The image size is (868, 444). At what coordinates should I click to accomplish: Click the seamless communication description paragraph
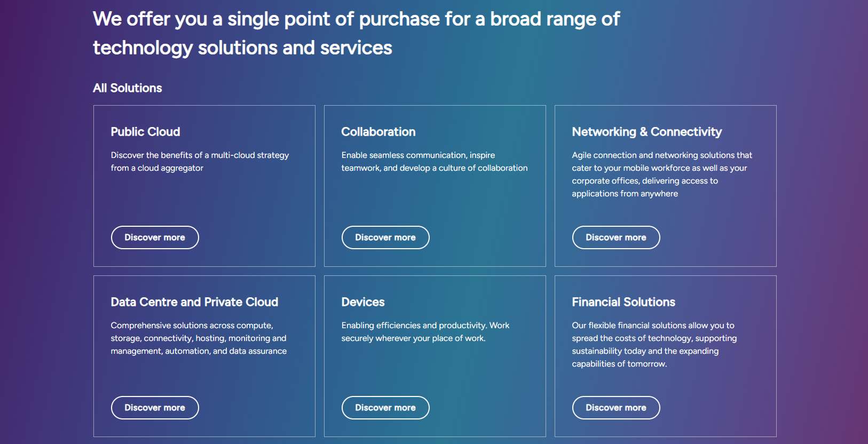(x=434, y=162)
